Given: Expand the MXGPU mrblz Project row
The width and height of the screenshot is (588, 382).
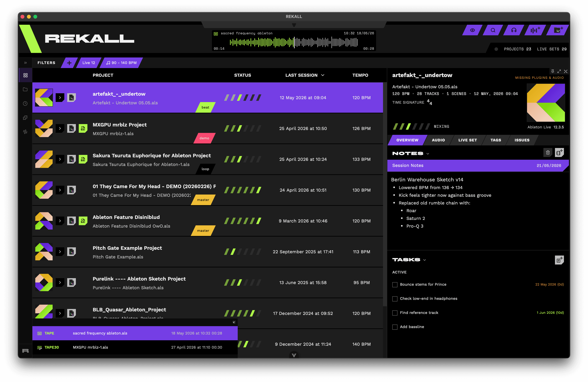Looking at the screenshot, I should point(60,129).
